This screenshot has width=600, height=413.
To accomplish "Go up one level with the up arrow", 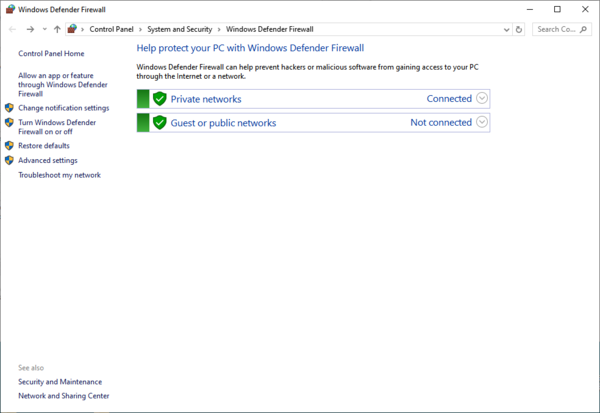I will [57, 29].
